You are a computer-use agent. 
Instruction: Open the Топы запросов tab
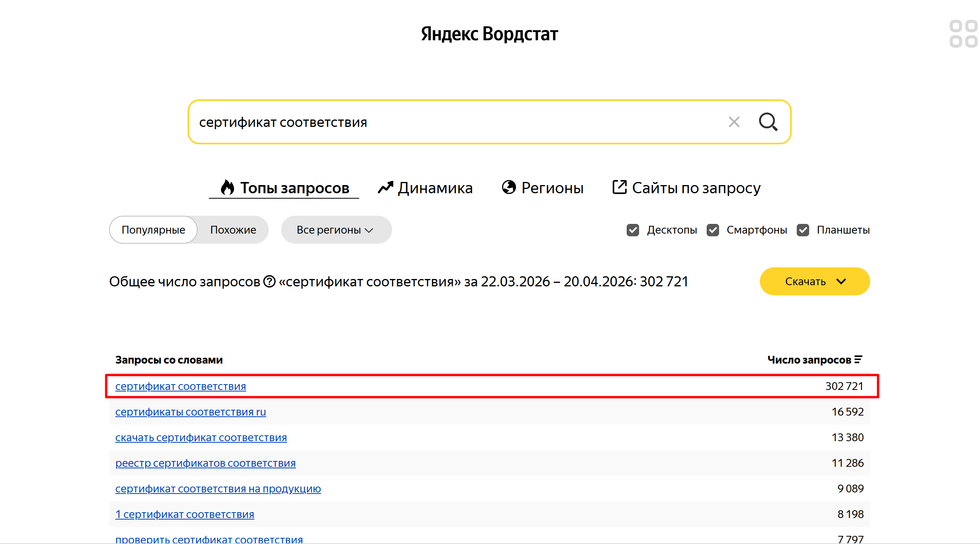[x=285, y=188]
